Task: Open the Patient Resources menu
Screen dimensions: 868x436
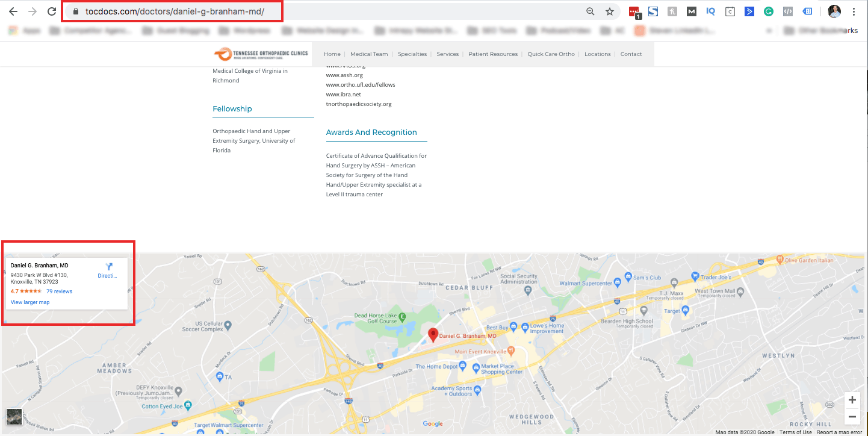Action: tap(493, 54)
